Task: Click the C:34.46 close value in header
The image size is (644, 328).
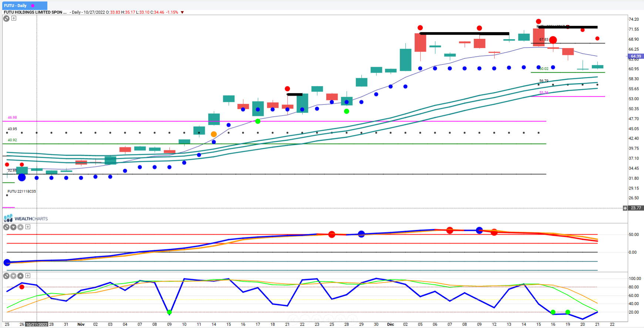Action: pyautogui.click(x=157, y=12)
